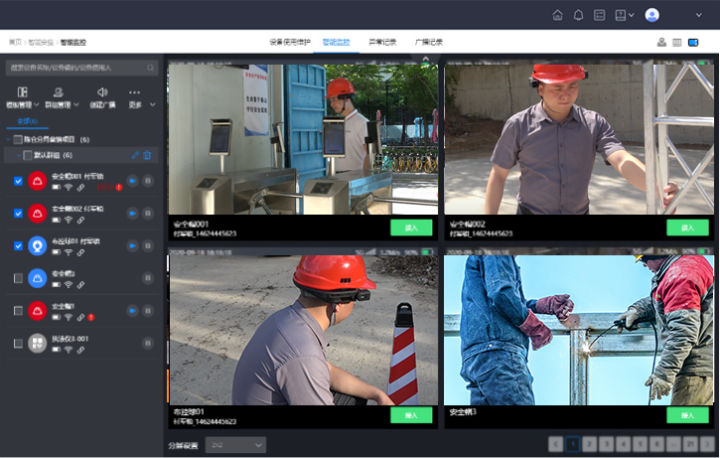Click the broadcast speaker icon in sidebar
This screenshot has height=458, width=720.
pyautogui.click(x=102, y=92)
